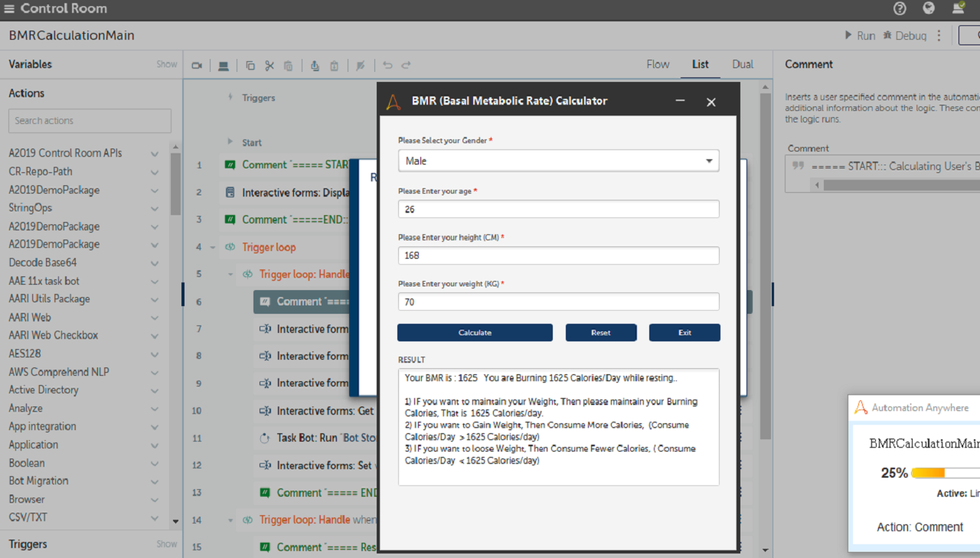The width and height of the screenshot is (980, 558).
Task: Open the Gender dropdown showing Male
Action: click(x=558, y=161)
